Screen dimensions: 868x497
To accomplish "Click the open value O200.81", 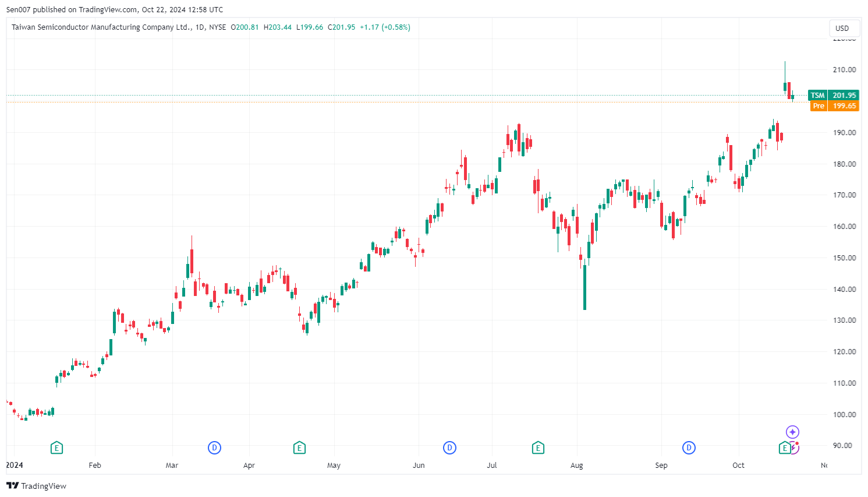I will click(245, 27).
